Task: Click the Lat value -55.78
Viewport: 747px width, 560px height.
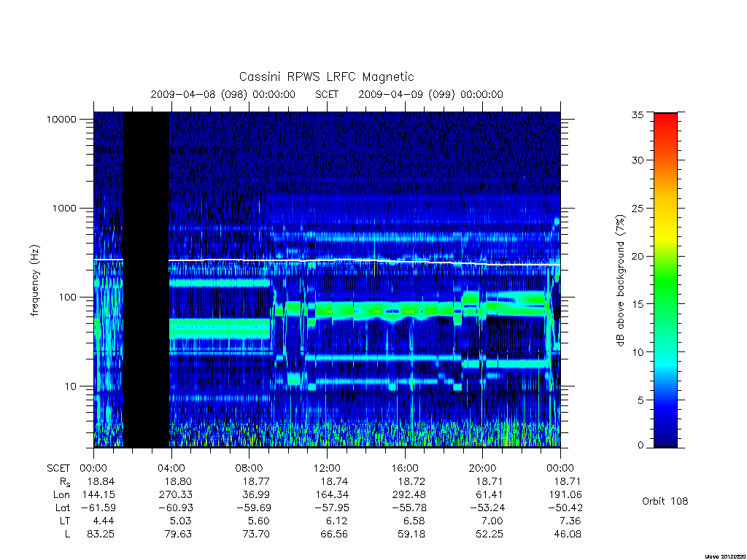Action: tap(409, 507)
